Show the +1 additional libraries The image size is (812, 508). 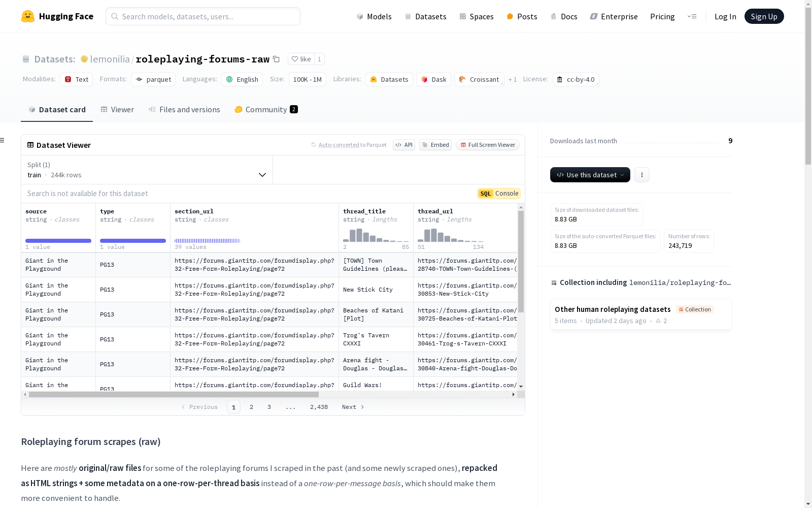pos(513,79)
